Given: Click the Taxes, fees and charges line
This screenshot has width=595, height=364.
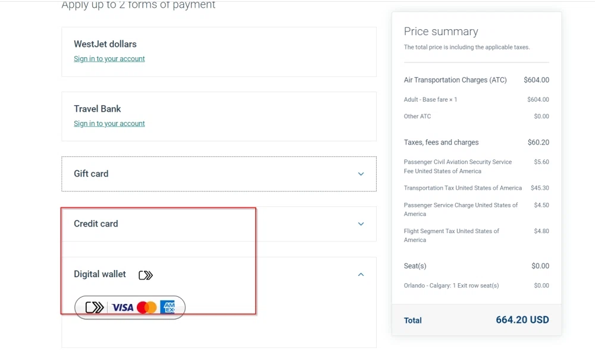Looking at the screenshot, I should pyautogui.click(x=441, y=142).
